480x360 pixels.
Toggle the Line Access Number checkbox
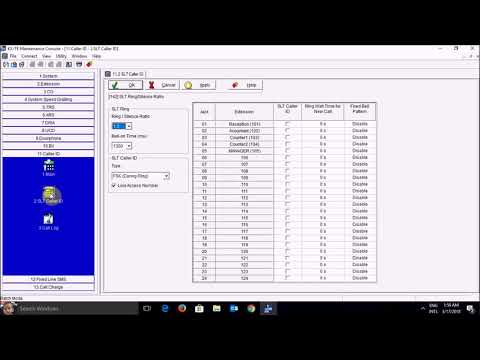[x=114, y=185]
